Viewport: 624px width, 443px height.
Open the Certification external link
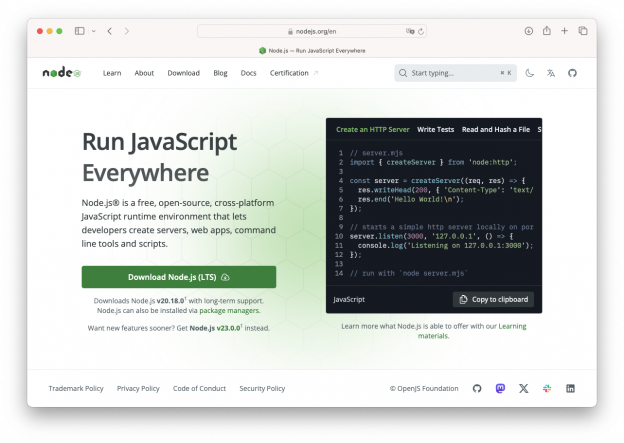click(294, 73)
